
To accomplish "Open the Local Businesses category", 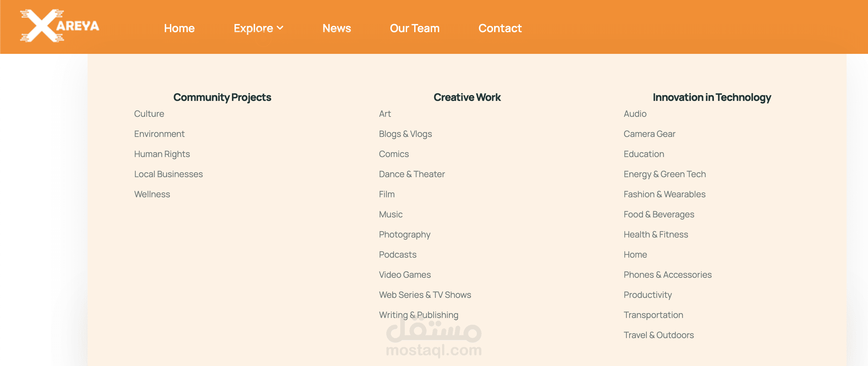I will click(168, 174).
